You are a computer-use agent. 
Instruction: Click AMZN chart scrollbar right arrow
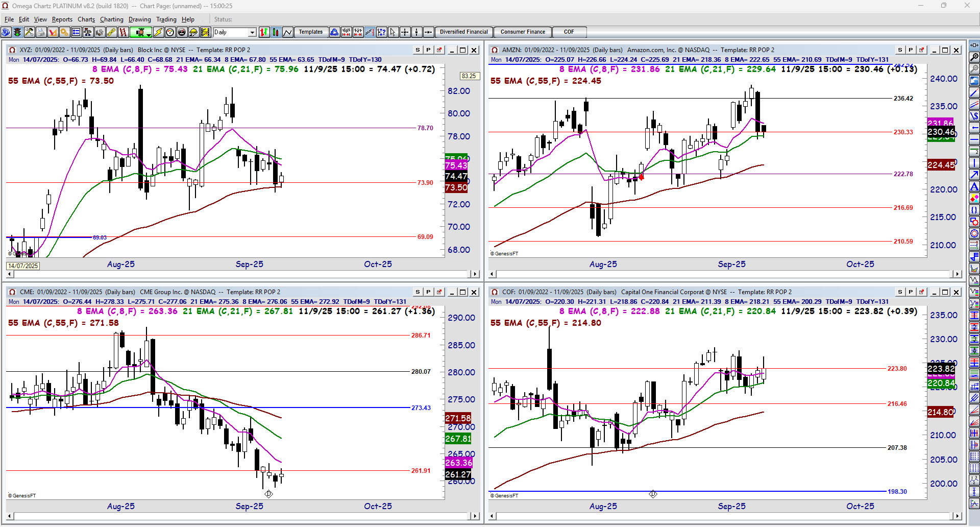[x=958, y=274]
